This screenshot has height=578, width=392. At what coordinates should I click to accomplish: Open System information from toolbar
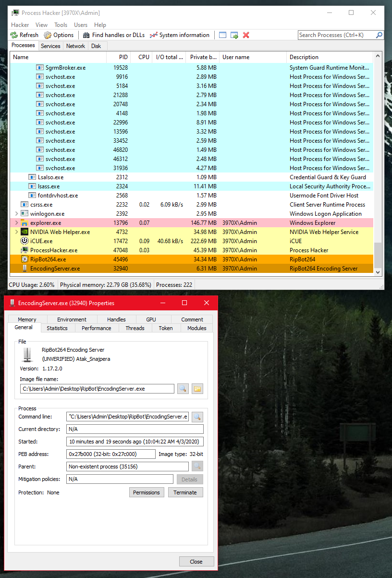click(180, 35)
